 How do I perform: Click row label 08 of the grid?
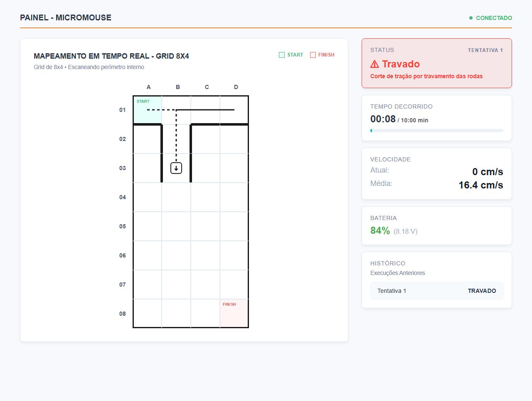coord(123,314)
